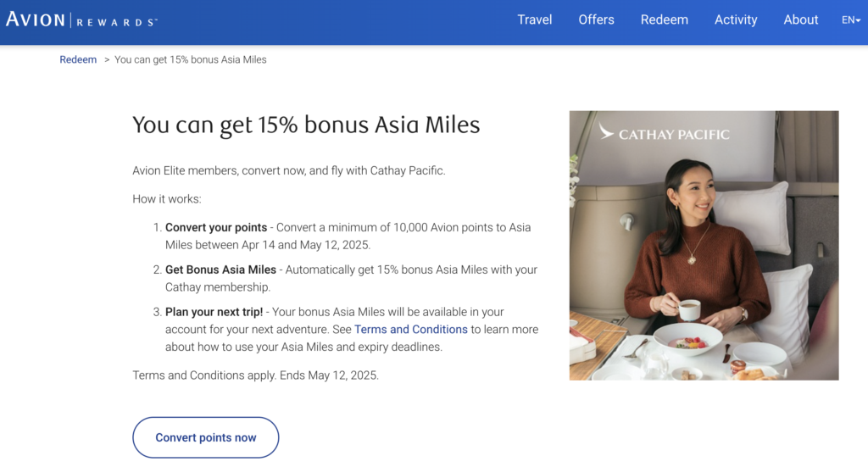Click the current page breadcrumb text
Image resolution: width=868 pixels, height=467 pixels.
[x=191, y=60]
